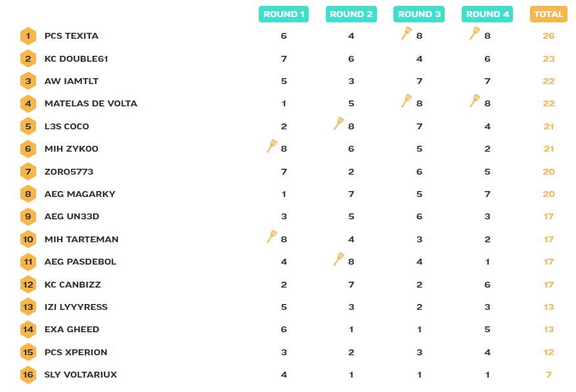
Task: Click MATELAS DE VOLTA's Round 4 frying pan icon
Action: click(475, 101)
